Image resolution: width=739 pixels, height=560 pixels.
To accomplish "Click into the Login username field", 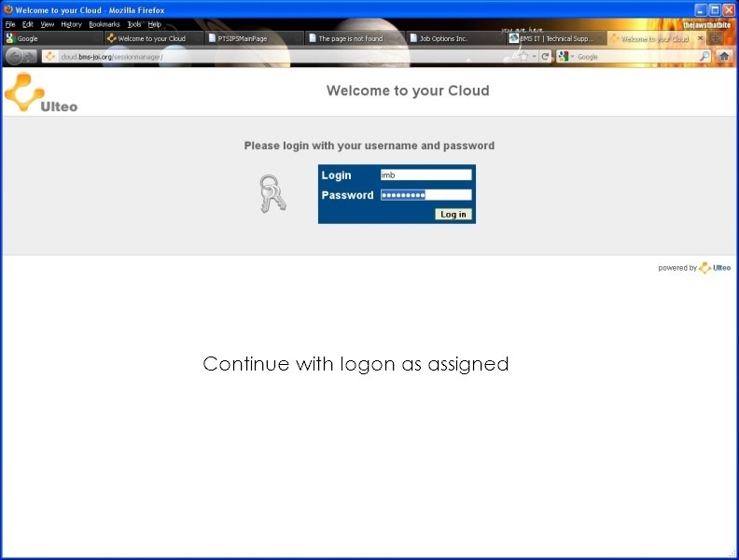I will [x=425, y=175].
